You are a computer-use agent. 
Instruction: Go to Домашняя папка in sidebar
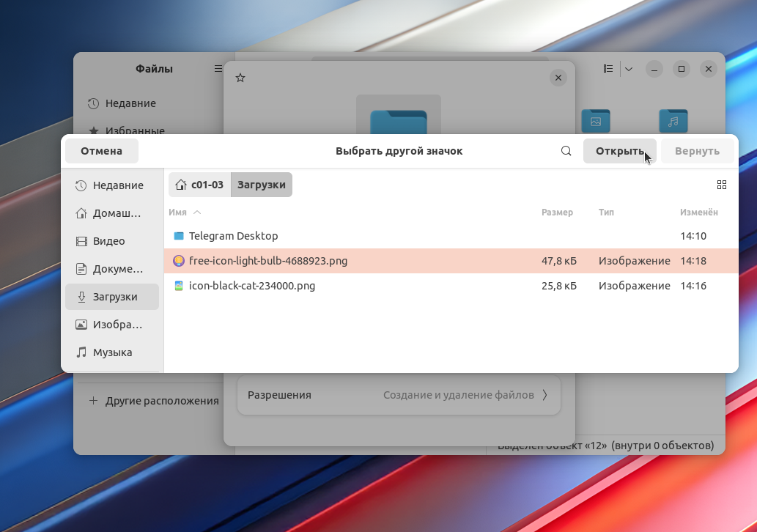[x=112, y=213]
